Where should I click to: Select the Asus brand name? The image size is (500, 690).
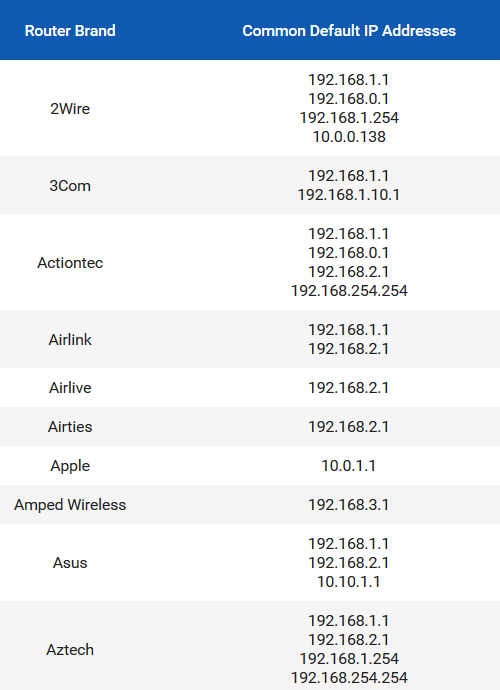70,563
